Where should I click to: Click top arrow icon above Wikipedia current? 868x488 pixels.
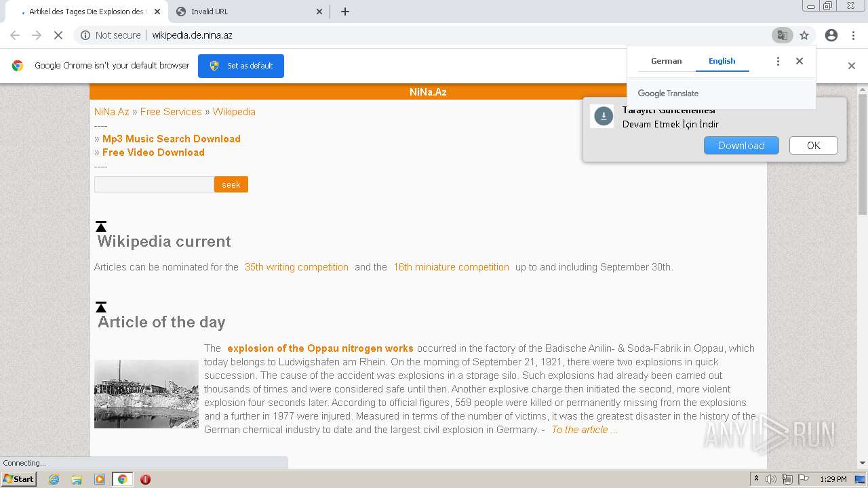pos(101,226)
